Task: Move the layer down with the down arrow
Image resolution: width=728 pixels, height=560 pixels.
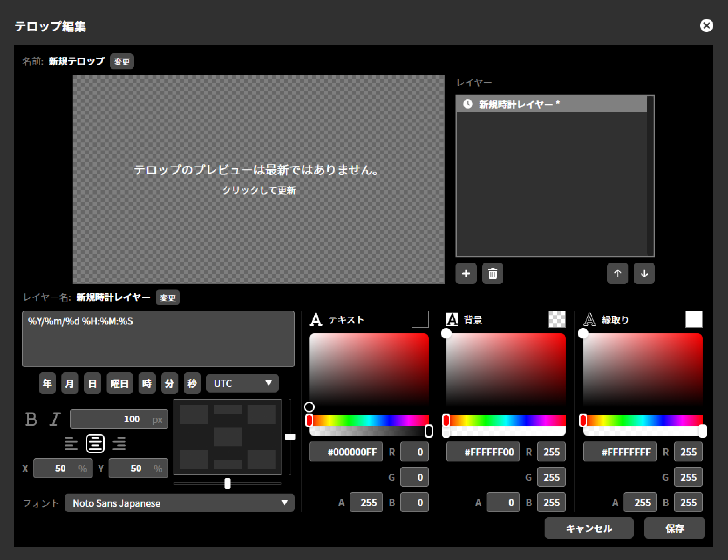Action: [644, 274]
